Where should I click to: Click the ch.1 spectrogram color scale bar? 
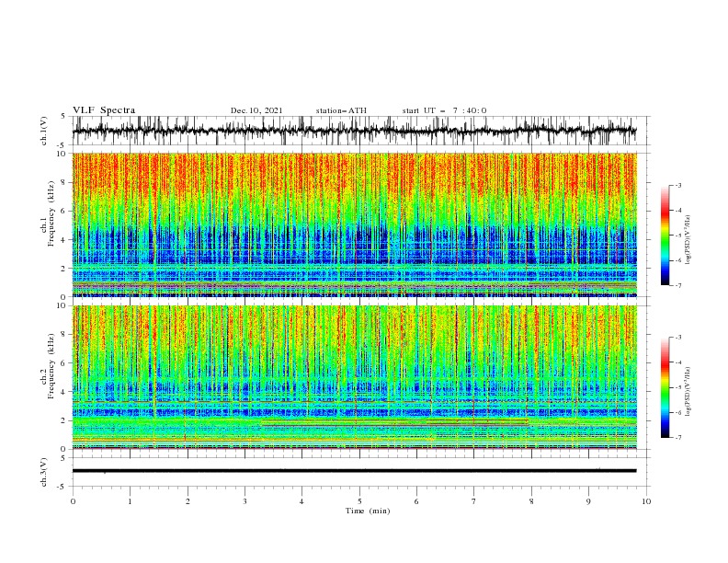[665, 235]
